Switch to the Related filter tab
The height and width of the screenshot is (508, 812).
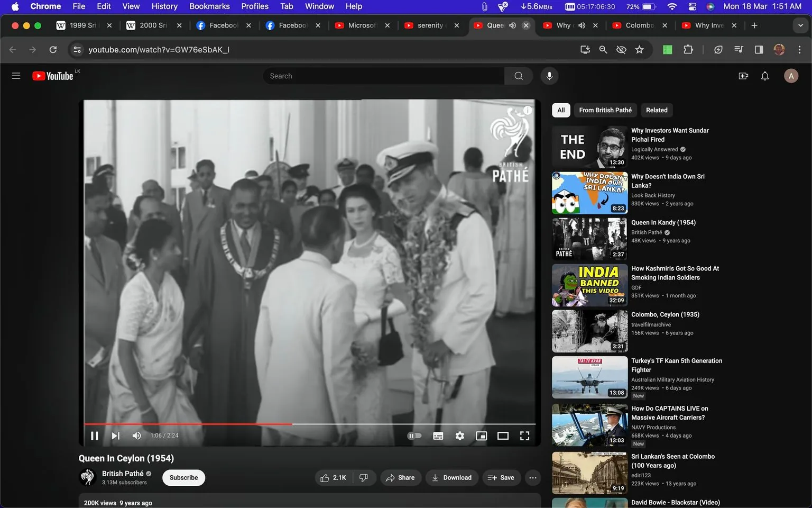pyautogui.click(x=656, y=110)
